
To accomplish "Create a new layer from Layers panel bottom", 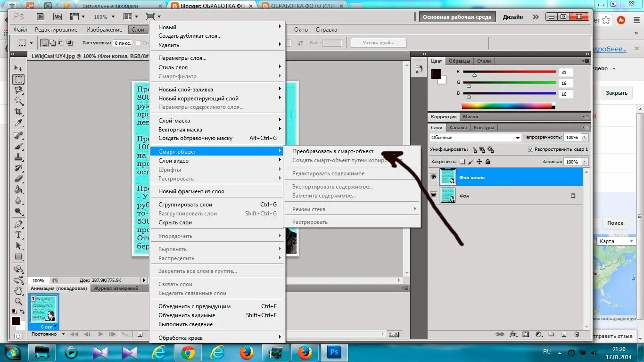I will tap(564, 334).
